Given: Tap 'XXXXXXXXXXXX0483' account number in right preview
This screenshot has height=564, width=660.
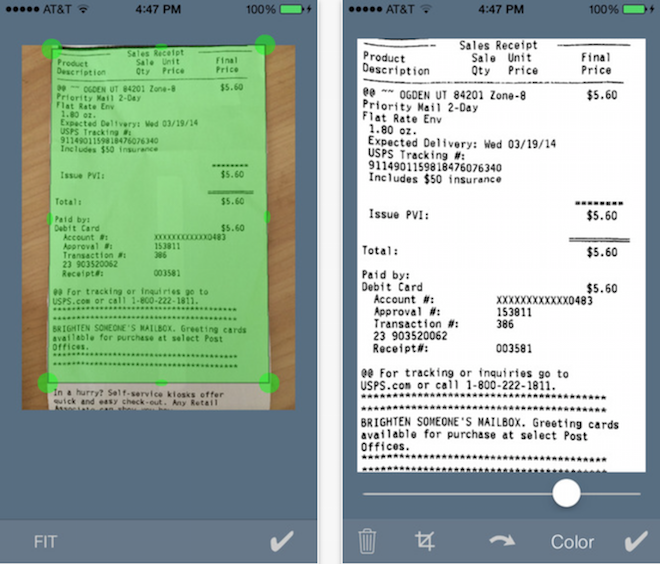Looking at the screenshot, I should 544,301.
